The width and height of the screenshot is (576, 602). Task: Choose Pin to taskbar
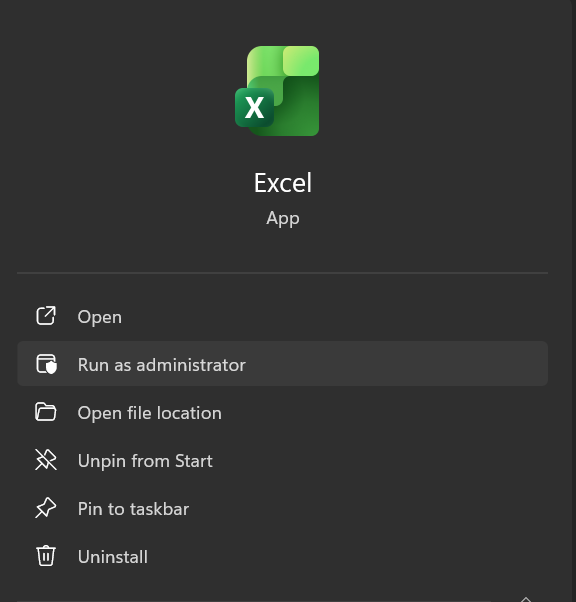pos(282,508)
